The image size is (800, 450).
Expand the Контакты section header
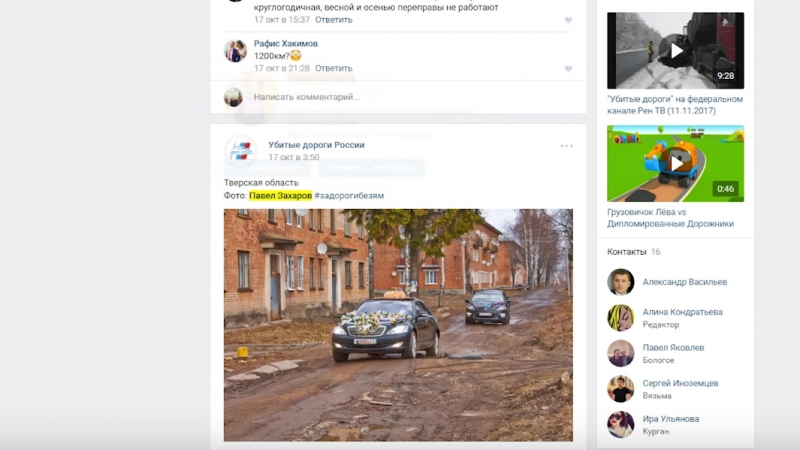click(627, 252)
